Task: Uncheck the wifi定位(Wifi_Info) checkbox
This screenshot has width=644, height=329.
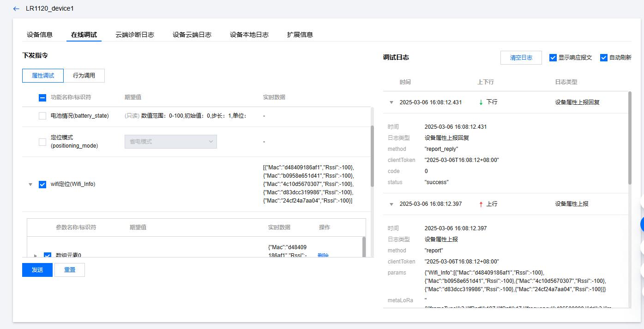Action: coord(42,184)
